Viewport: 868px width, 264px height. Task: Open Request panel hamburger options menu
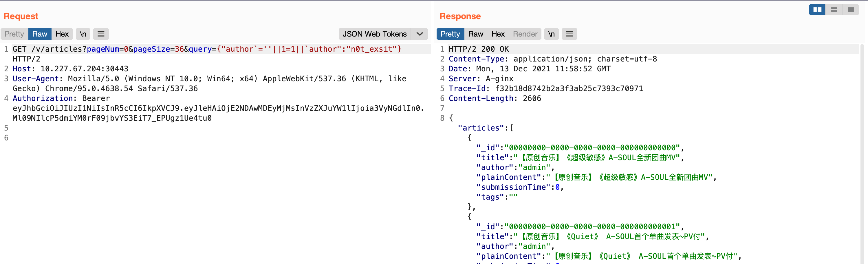coord(101,34)
